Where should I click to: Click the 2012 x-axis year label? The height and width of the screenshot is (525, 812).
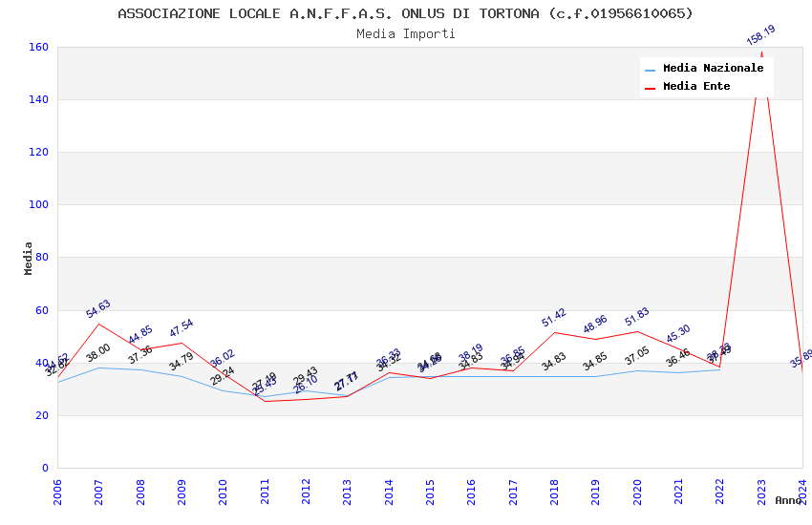[x=306, y=492]
